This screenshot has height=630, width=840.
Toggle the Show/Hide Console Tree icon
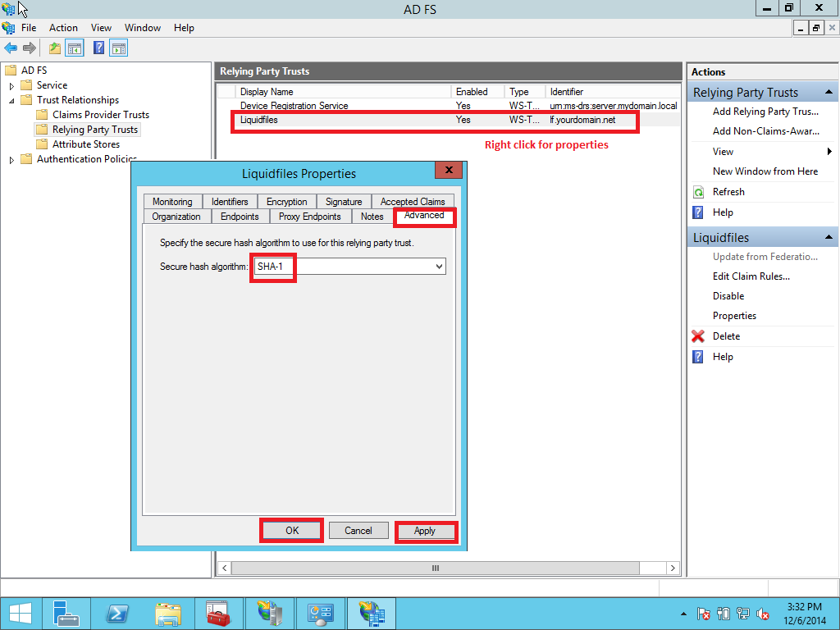[75, 48]
